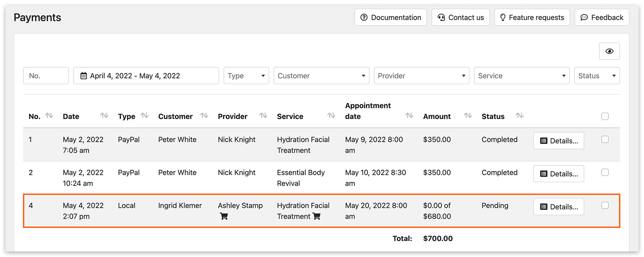Check the box for payment No. 4
Viewport: 644px width, 257px height.
coord(605,205)
